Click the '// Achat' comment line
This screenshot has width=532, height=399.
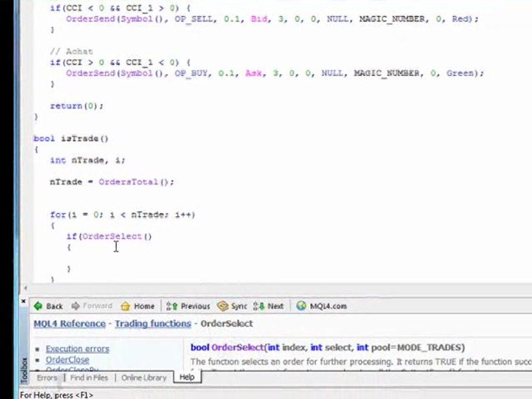point(71,52)
